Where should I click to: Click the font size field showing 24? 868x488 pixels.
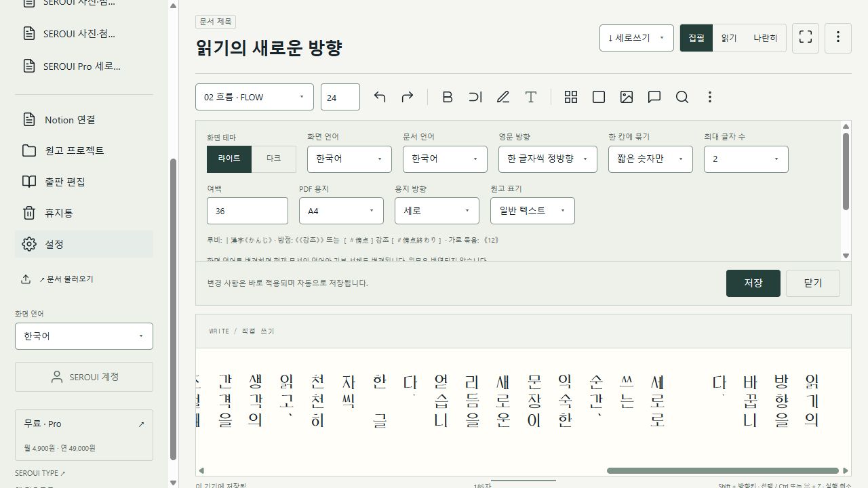340,97
